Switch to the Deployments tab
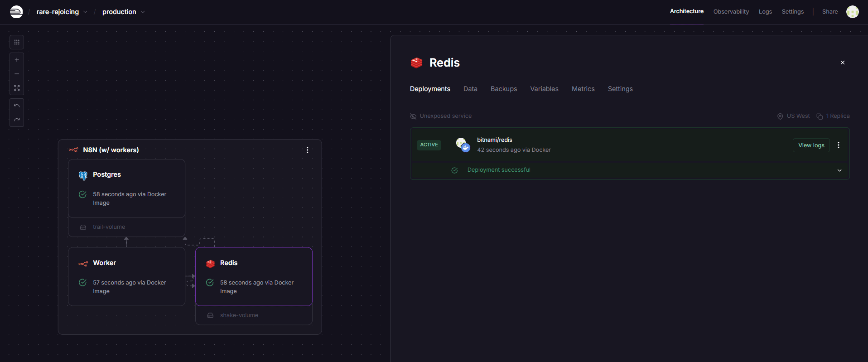Image resolution: width=868 pixels, height=362 pixels. pos(430,89)
